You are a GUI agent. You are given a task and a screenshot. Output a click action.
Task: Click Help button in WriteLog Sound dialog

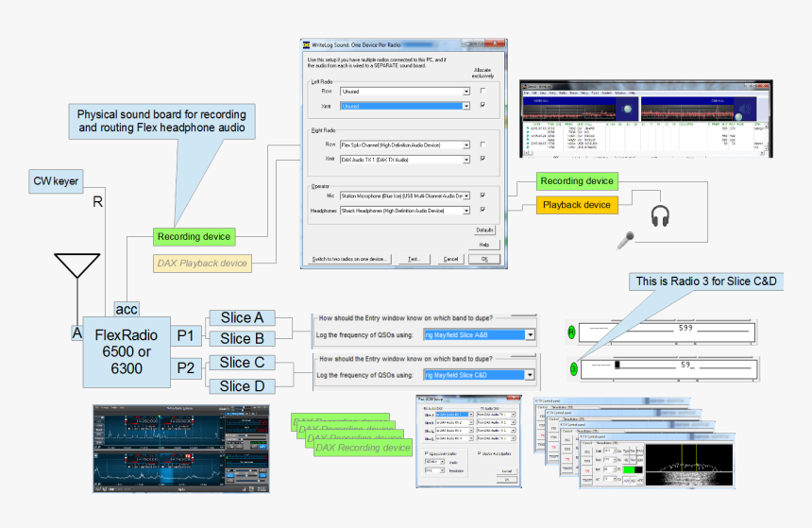click(484, 245)
